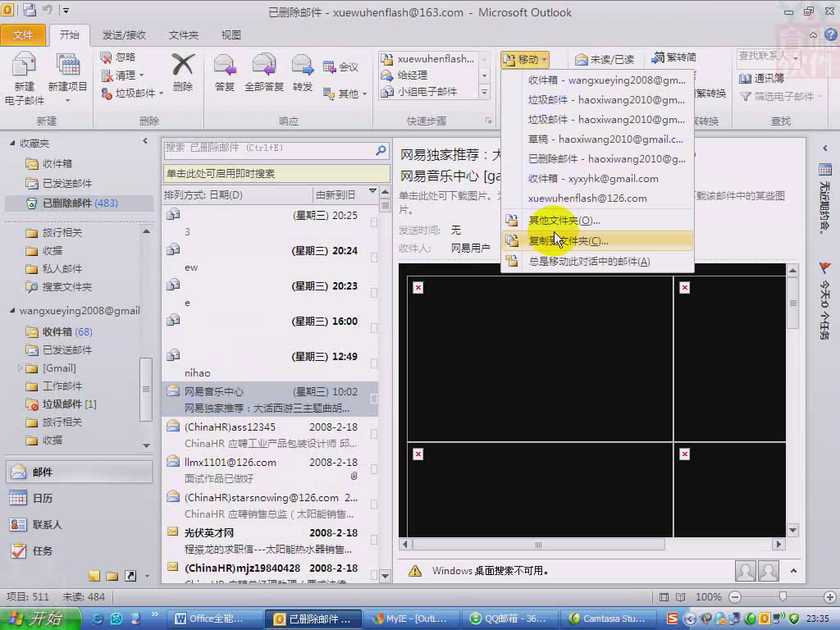Image resolution: width=840 pixels, height=630 pixels.
Task: Click the zoom out minus button
Action: tap(735, 597)
